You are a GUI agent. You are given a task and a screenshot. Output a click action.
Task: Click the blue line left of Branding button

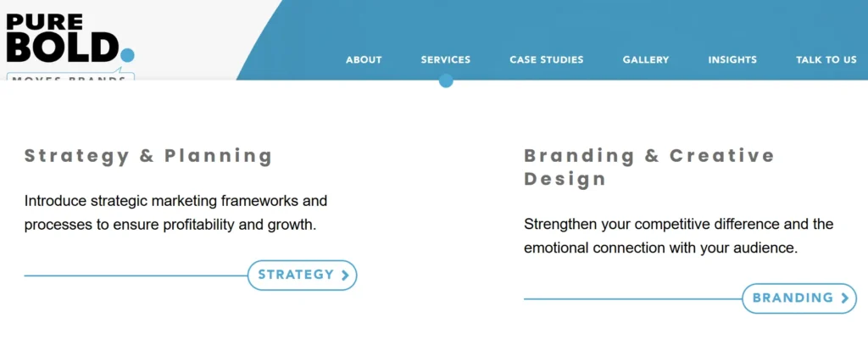point(632,299)
